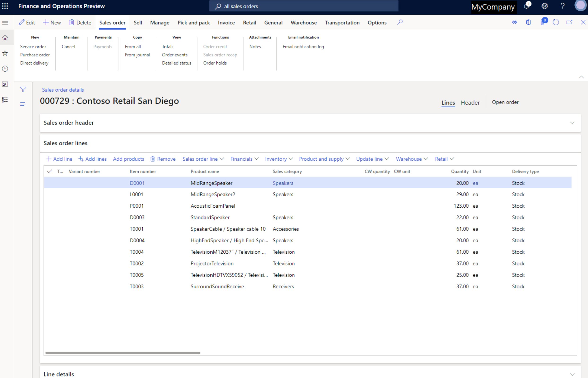Click the refresh page icon

point(556,22)
